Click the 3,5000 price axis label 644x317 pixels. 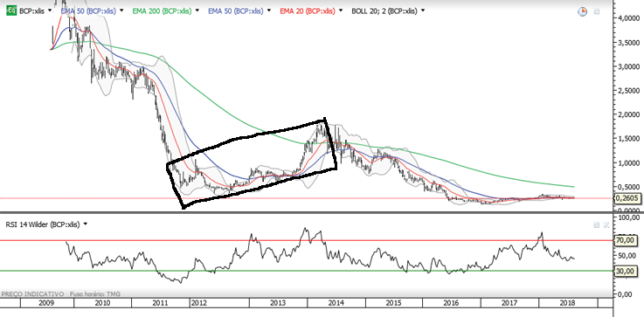pyautogui.click(x=628, y=42)
